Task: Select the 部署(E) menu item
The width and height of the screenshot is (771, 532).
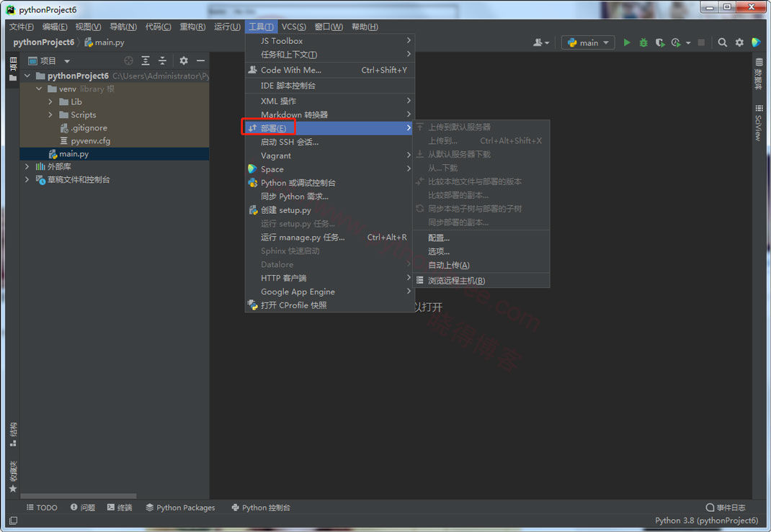Action: (x=329, y=128)
